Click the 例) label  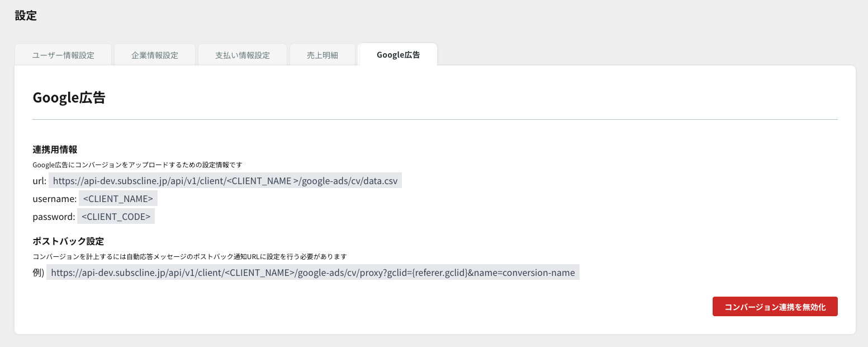pos(39,273)
